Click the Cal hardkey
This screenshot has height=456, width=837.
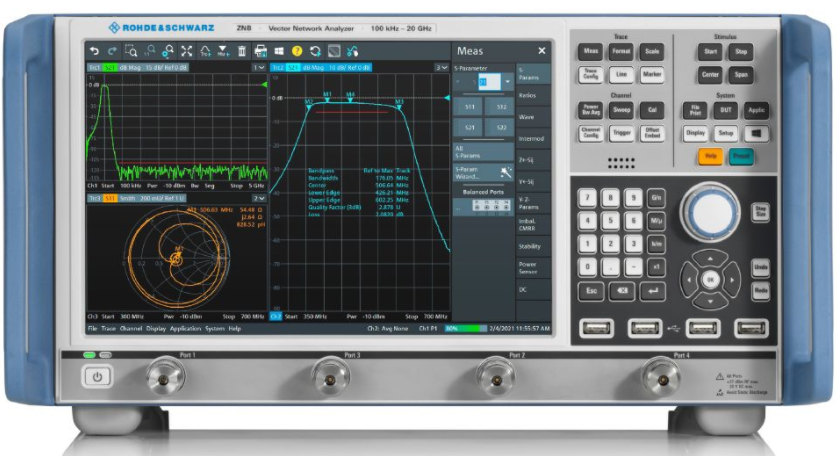[x=652, y=110]
